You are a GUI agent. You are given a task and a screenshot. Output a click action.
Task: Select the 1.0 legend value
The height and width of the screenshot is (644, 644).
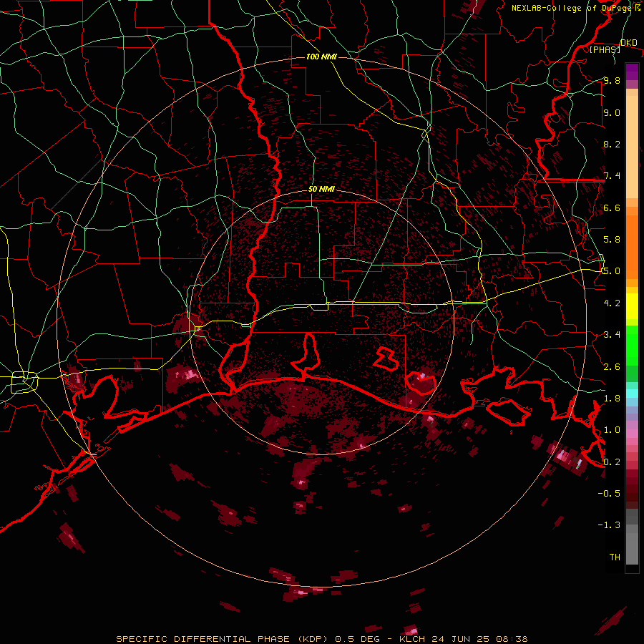(612, 430)
